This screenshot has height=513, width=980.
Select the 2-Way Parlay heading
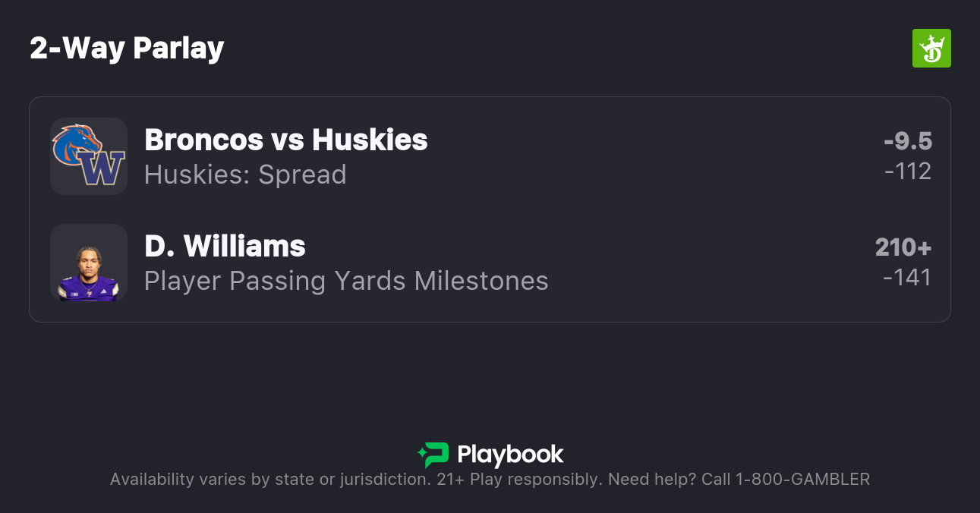click(x=127, y=49)
